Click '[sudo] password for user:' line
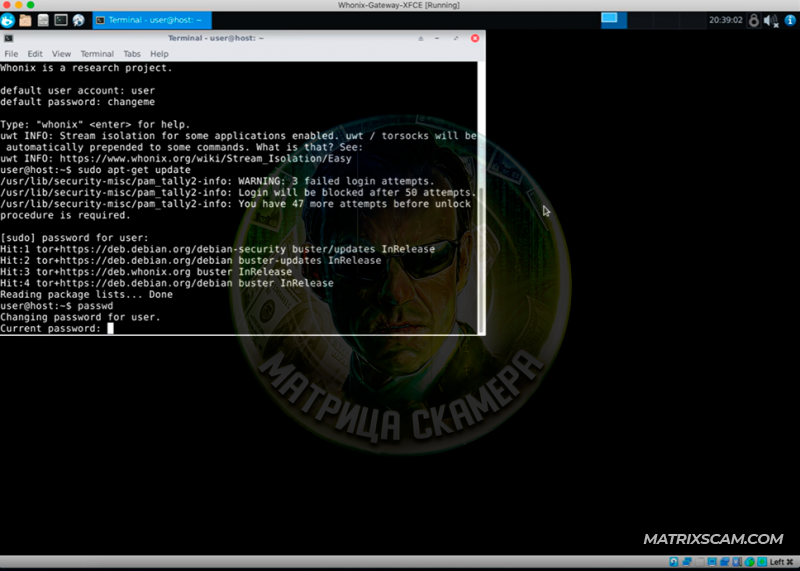 tap(74, 238)
